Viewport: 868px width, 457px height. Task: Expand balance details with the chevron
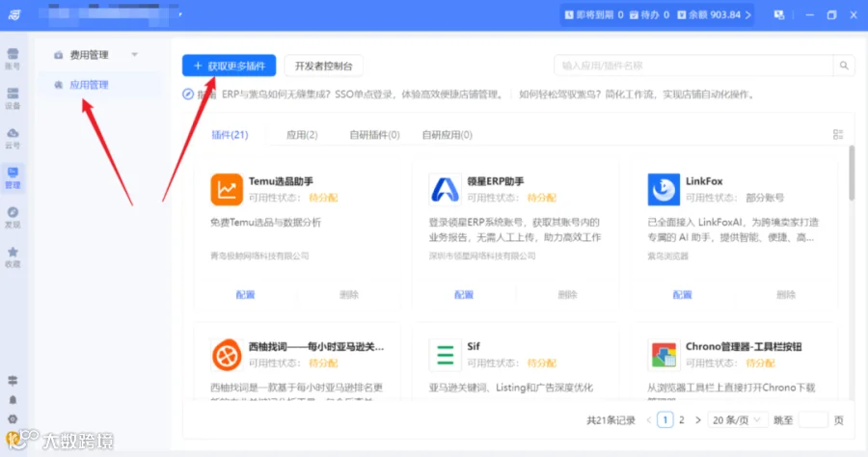click(747, 14)
